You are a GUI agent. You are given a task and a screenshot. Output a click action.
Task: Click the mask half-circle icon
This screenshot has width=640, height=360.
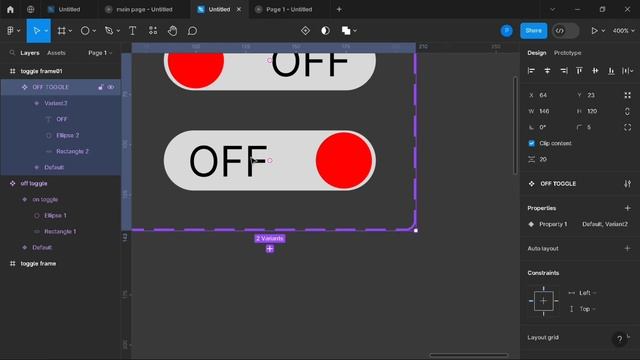(x=325, y=31)
